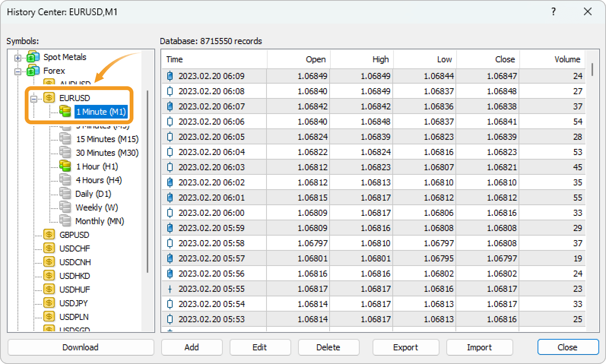The image size is (606, 364).
Task: Click volume value 54 in 06:06 row
Action: point(577,122)
